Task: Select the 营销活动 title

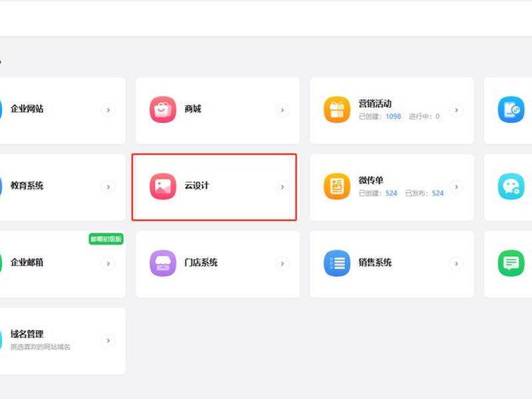Action: click(x=375, y=104)
